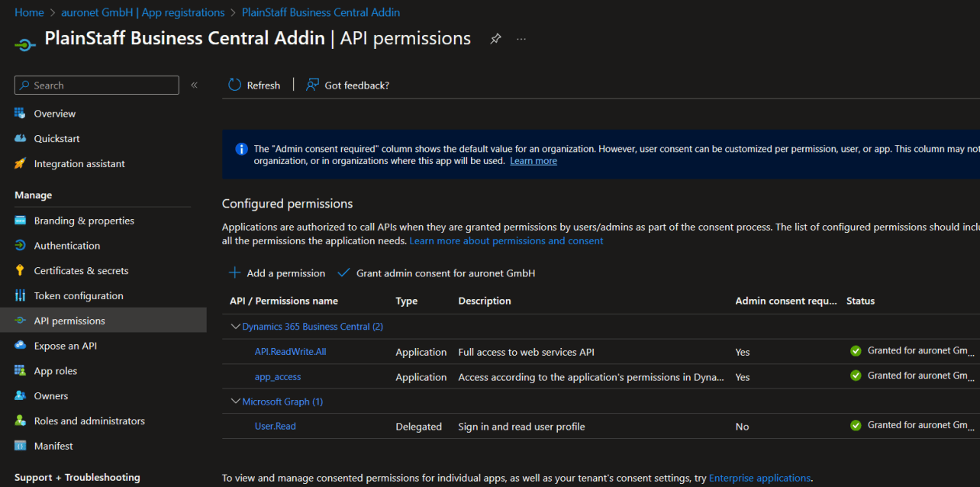Click 'Sign in and read user profile' description
The width and height of the screenshot is (980, 487).
point(521,427)
